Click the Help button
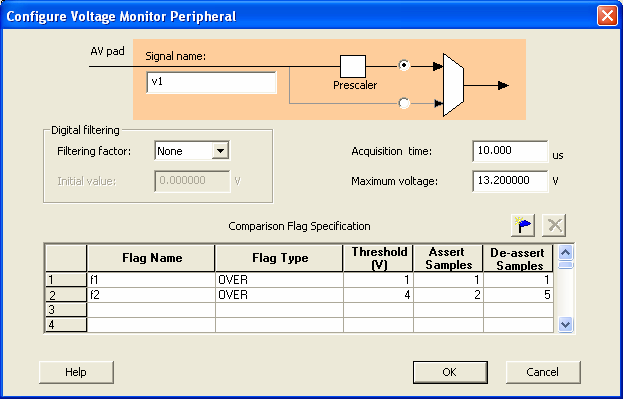The width and height of the screenshot is (623, 399). (x=76, y=372)
